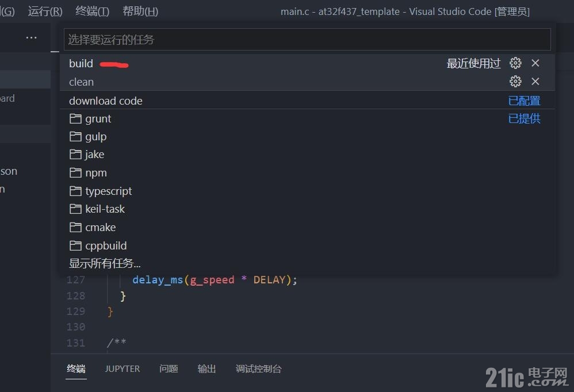The height and width of the screenshot is (392, 574).
Task: Open the sidebar more actions ellipsis
Action: (32, 38)
